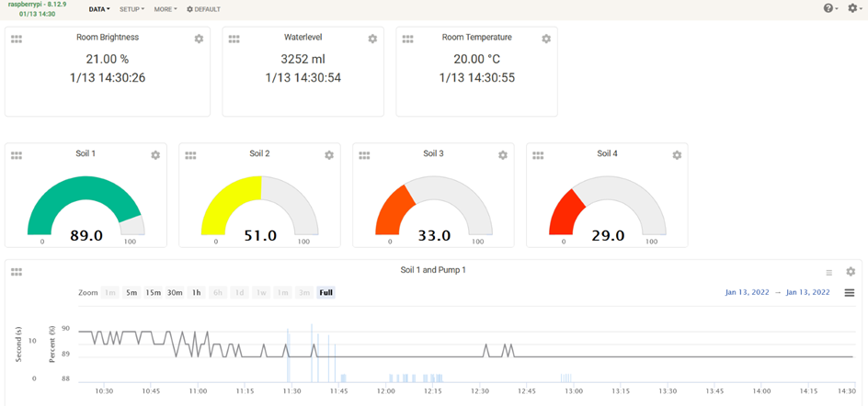Select the 1h zoom range

pyautogui.click(x=196, y=293)
